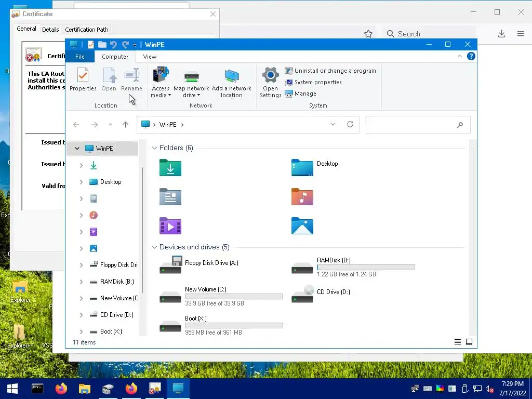Open Properties in the Computer ribbon
The image size is (532, 399).
(83, 79)
